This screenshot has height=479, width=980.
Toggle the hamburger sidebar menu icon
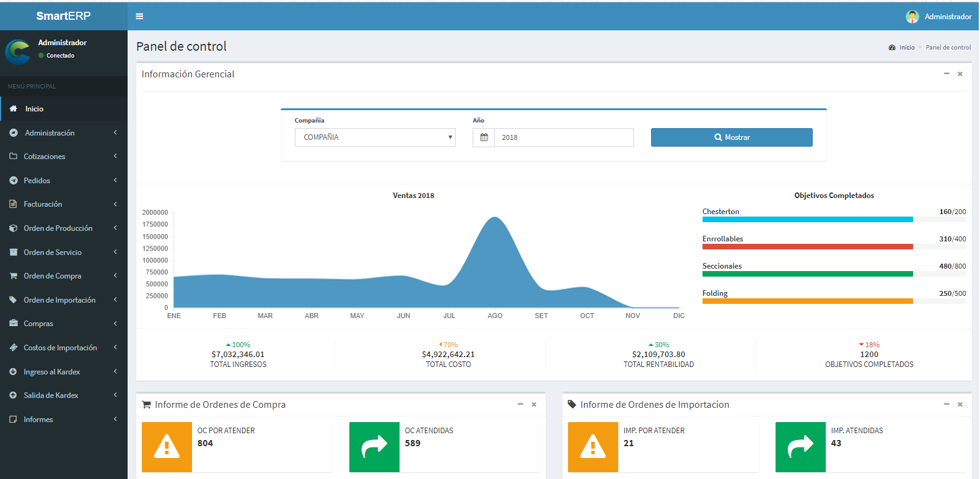point(139,17)
